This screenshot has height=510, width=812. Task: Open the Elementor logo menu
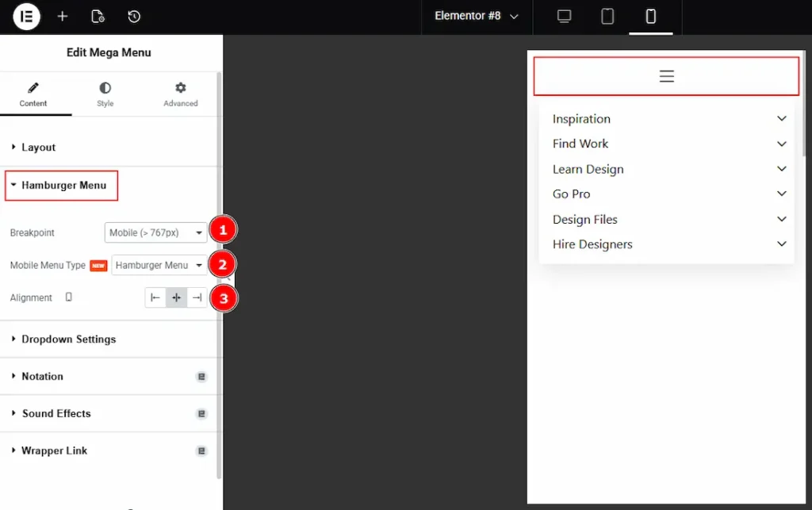(x=26, y=16)
